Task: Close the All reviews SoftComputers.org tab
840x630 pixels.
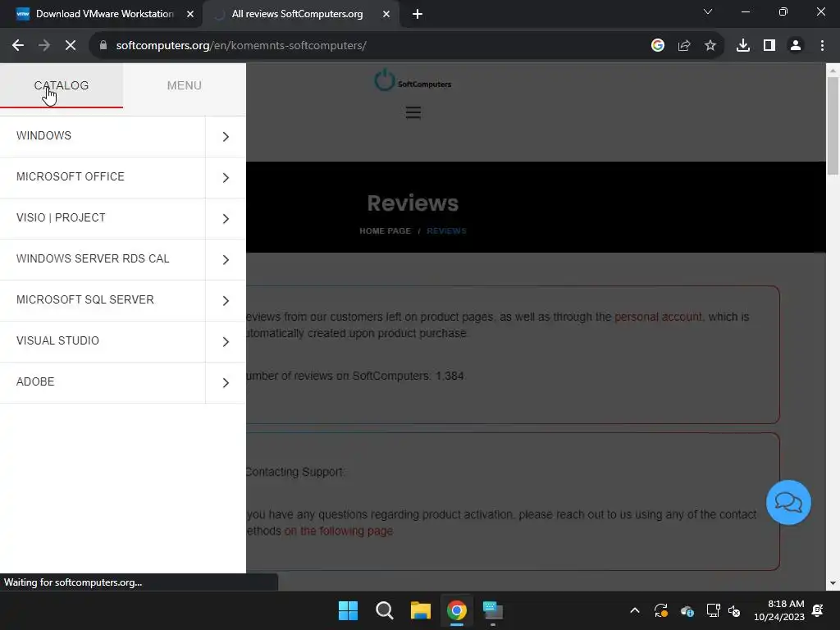Action: coord(386,14)
